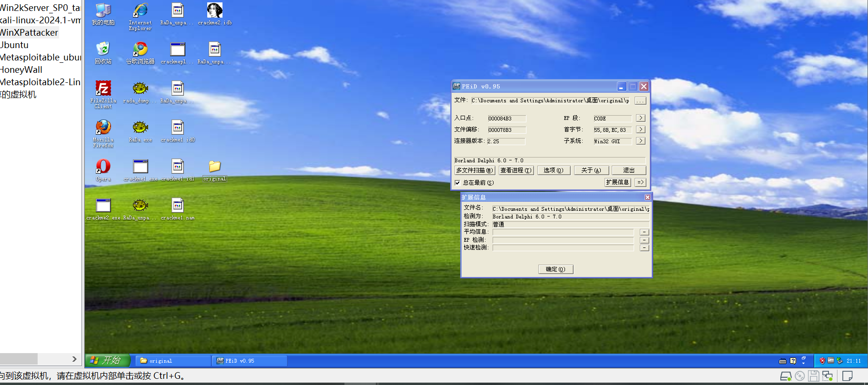Expand the EP 段 section details arrow
The height and width of the screenshot is (385, 868).
point(641,118)
